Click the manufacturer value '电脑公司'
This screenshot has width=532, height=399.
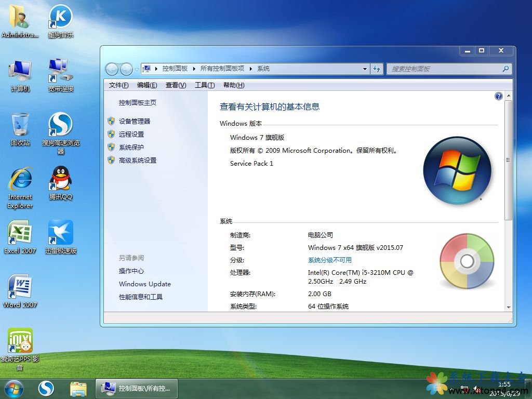[x=320, y=235]
